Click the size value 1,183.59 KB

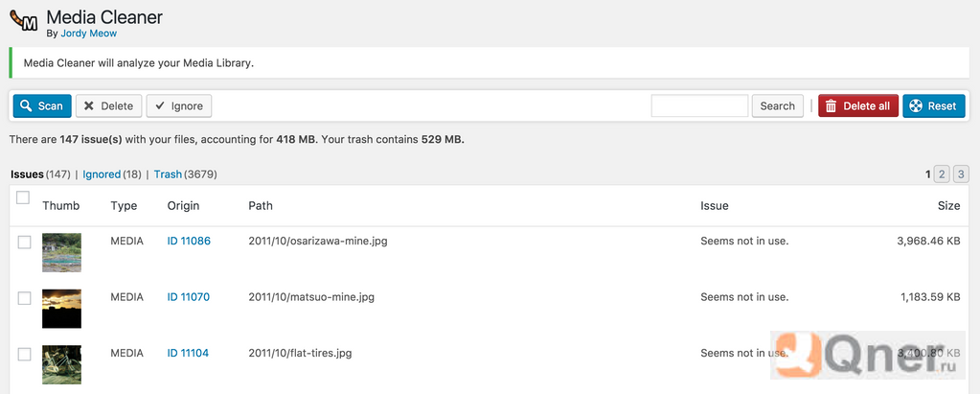[930, 297]
